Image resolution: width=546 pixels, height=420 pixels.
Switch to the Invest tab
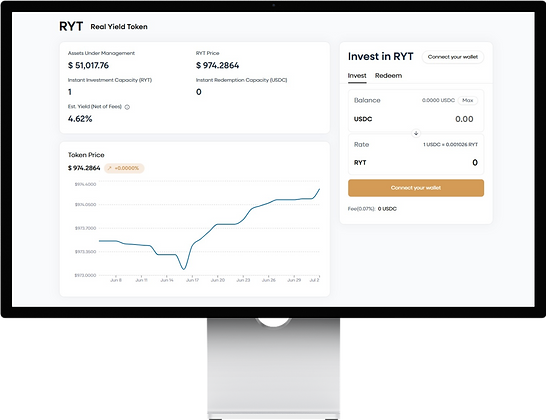(357, 76)
